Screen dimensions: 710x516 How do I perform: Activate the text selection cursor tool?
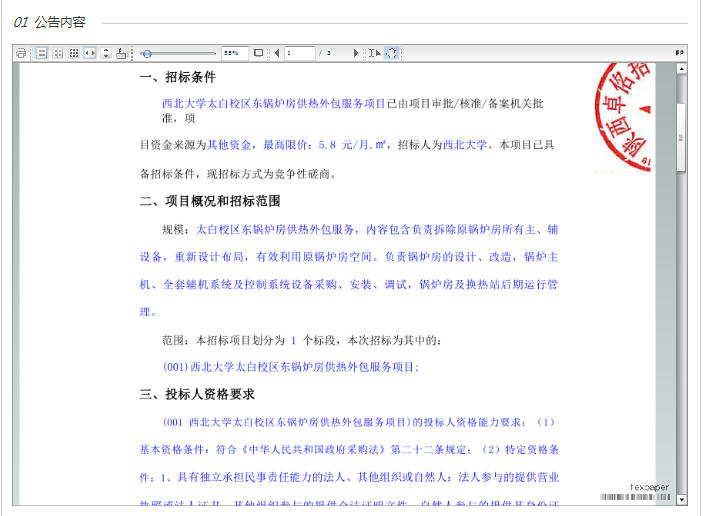(374, 53)
